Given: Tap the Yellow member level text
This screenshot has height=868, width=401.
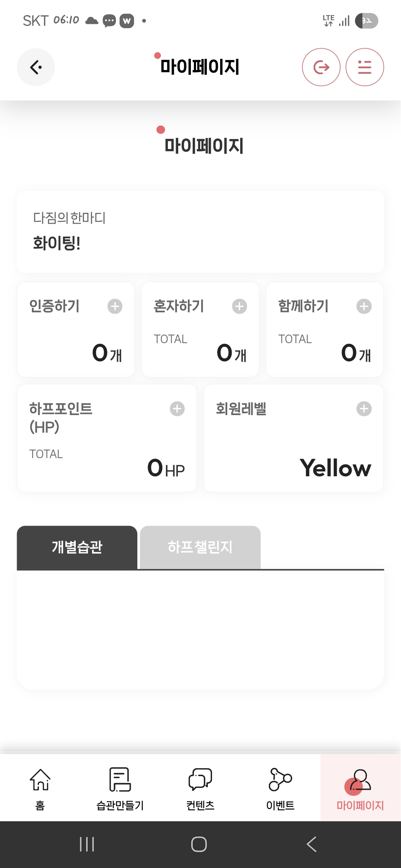Looking at the screenshot, I should click(335, 468).
